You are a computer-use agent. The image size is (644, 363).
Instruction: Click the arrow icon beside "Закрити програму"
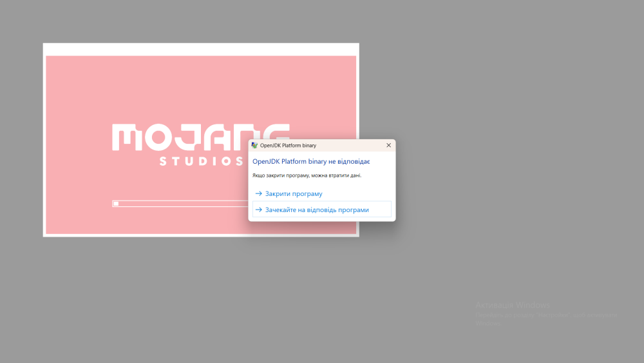point(259,193)
